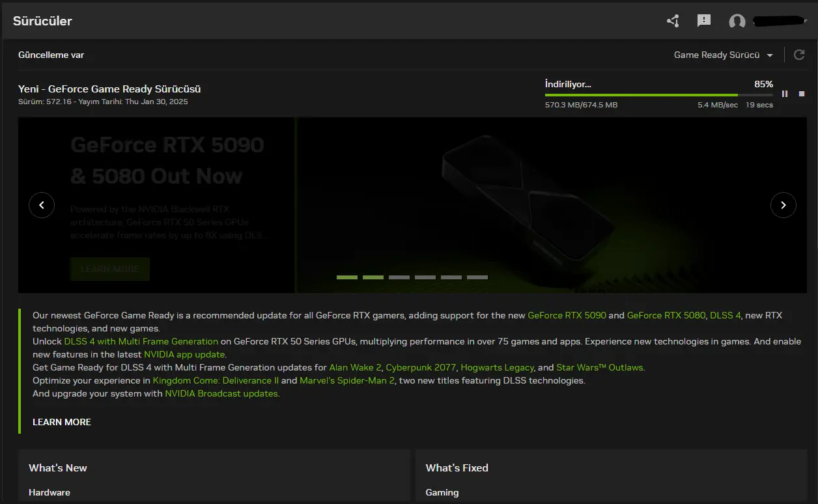Select fifth carousel indicator dash
Image resolution: width=818 pixels, height=504 pixels.
pos(451,277)
